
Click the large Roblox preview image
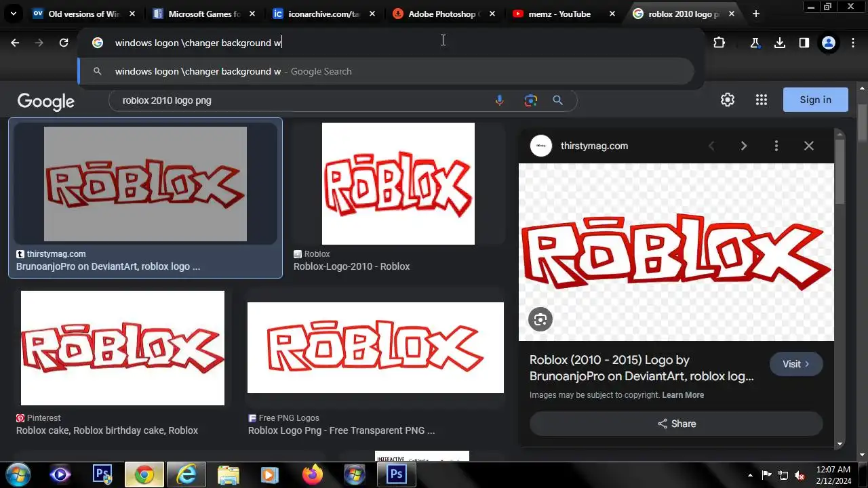pos(676,252)
